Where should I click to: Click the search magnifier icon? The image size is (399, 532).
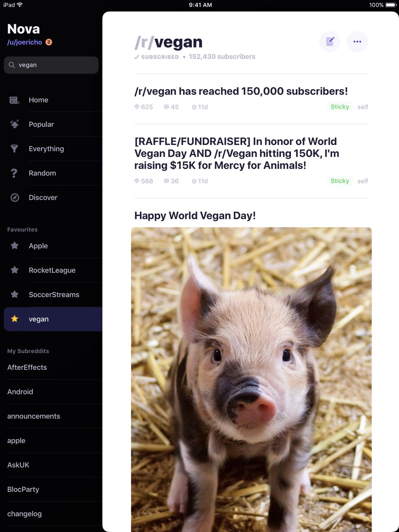12,65
